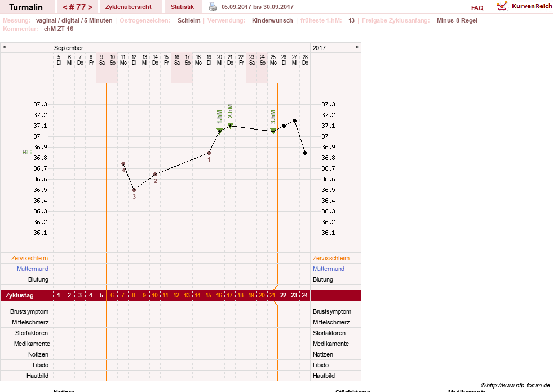
Task: Click the 1.hM temperature marker
Action: (x=219, y=131)
